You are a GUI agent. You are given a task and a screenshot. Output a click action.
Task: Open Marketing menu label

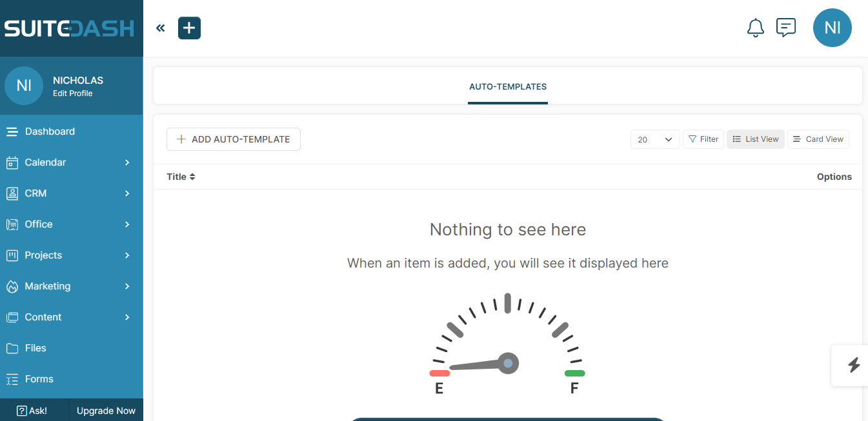48,286
